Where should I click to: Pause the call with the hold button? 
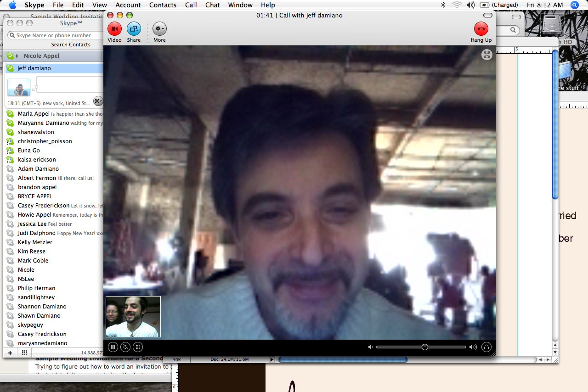coord(113,347)
